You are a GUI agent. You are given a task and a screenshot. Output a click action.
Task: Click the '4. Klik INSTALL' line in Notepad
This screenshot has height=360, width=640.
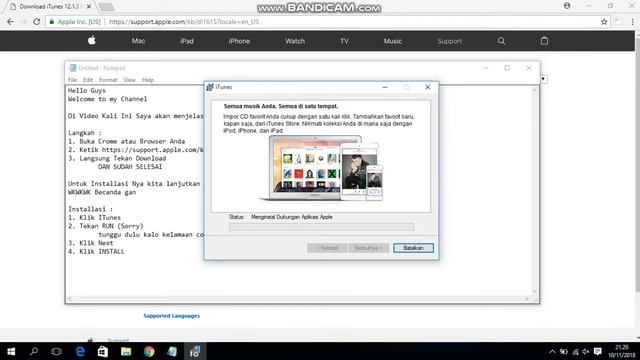click(96, 251)
